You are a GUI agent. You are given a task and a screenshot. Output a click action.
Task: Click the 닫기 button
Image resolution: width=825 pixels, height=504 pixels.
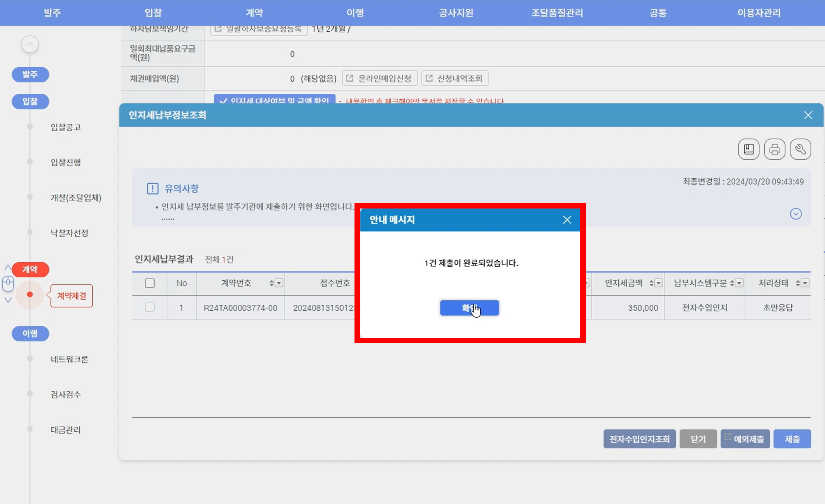pos(698,439)
